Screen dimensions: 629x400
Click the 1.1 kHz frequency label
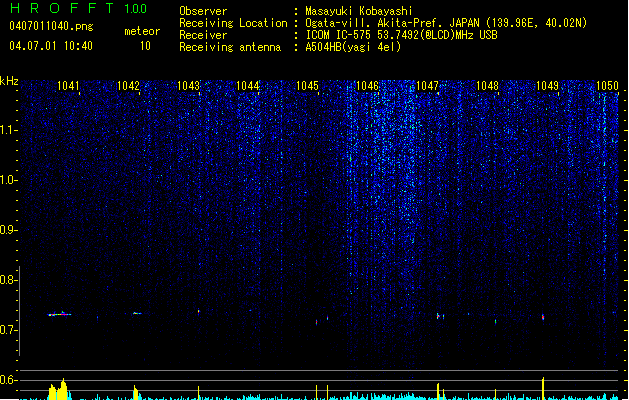(x=8, y=130)
